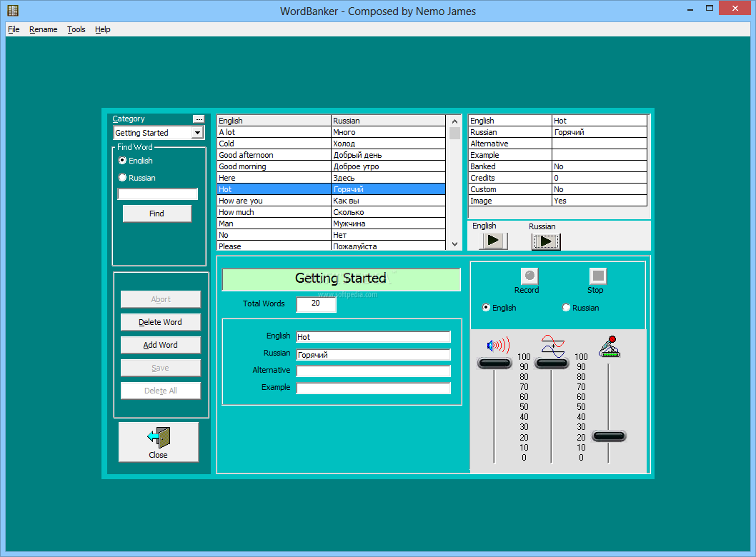Click the Add Word button
This screenshot has height=557, width=756.
point(161,345)
